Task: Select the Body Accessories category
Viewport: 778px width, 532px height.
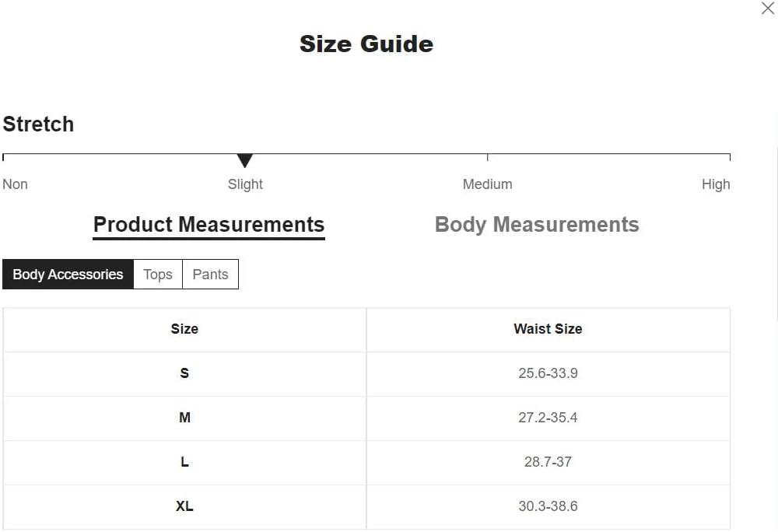Action: pyautogui.click(x=68, y=275)
